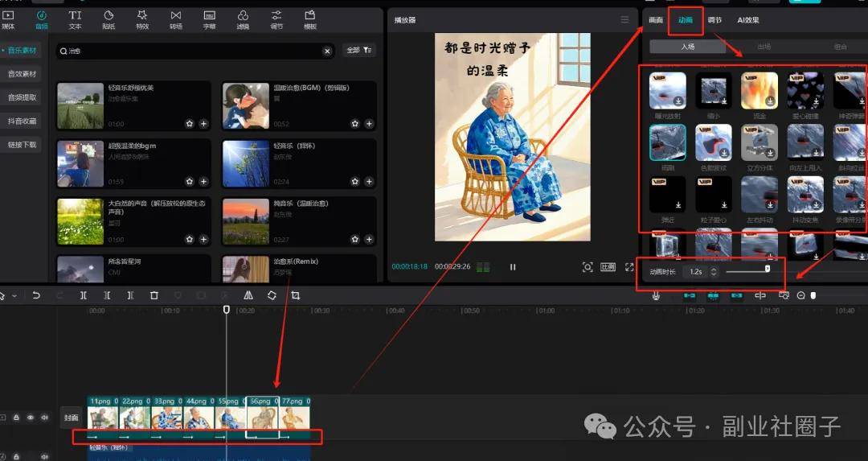The height and width of the screenshot is (461, 868).
Task: Click the crop icon in timeline toolbar
Action: tap(295, 295)
